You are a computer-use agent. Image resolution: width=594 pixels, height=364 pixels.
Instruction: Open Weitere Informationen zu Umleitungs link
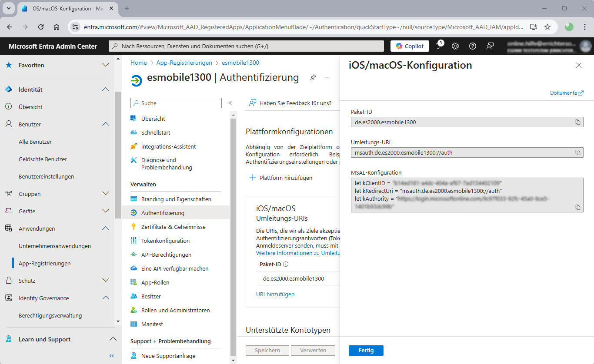(298, 253)
